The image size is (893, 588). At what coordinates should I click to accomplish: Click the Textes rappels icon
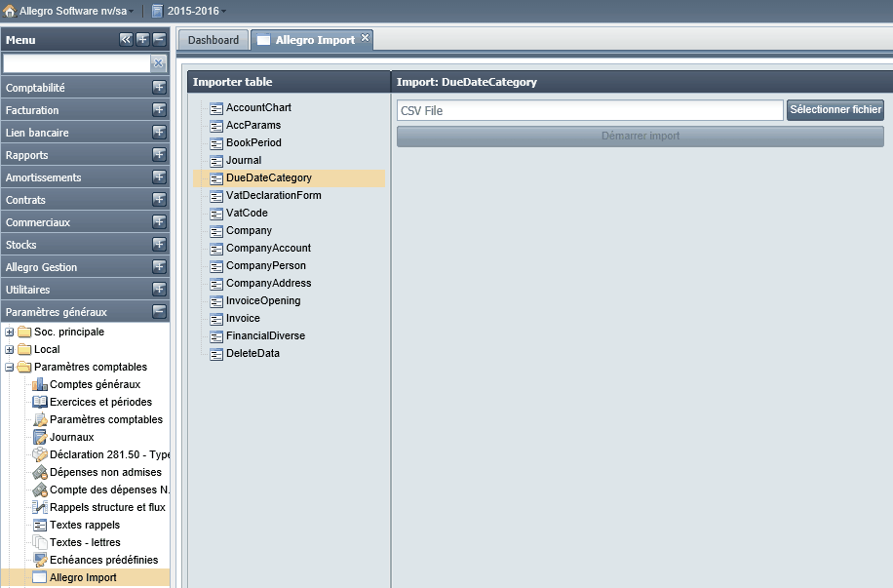coord(40,526)
